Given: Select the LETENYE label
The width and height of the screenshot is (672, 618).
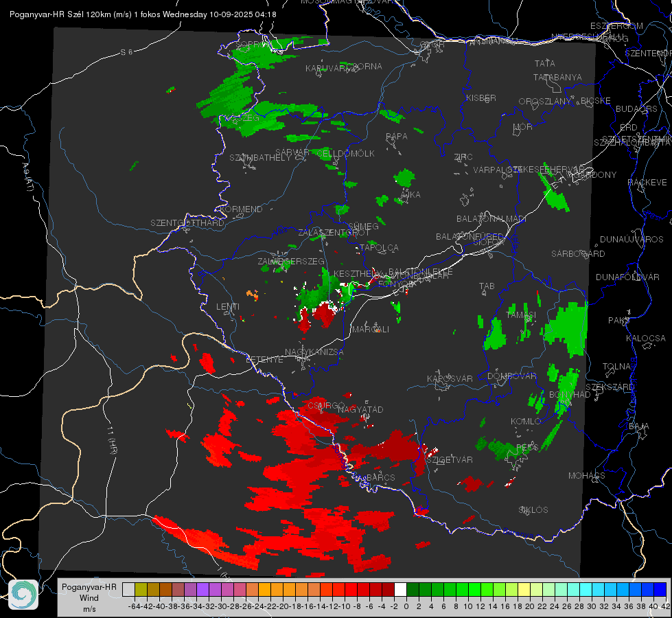Looking at the screenshot, I should tap(264, 360).
